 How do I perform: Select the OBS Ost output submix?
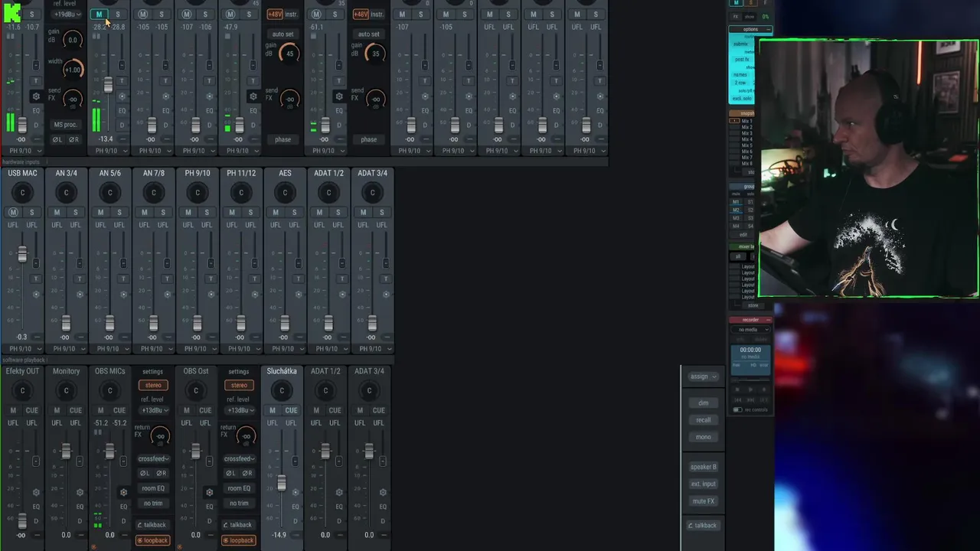pyautogui.click(x=196, y=371)
